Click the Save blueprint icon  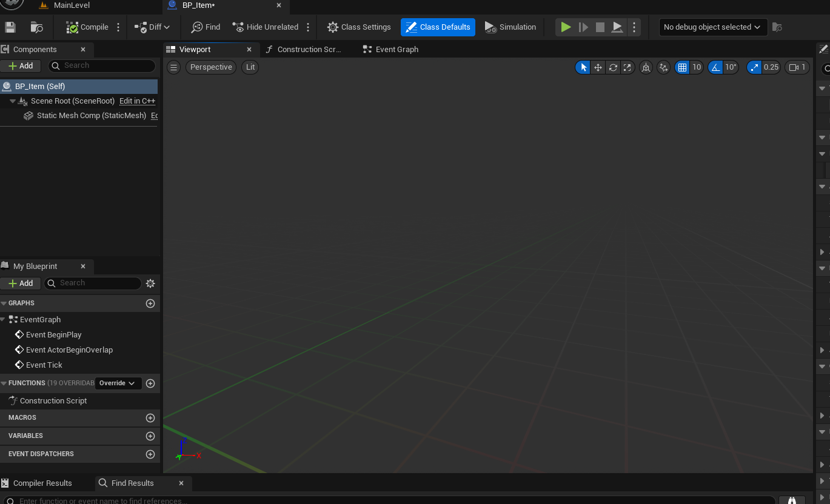pyautogui.click(x=10, y=27)
